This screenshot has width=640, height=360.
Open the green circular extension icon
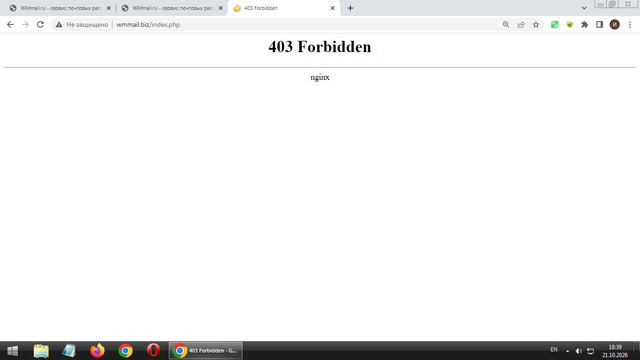554,24
